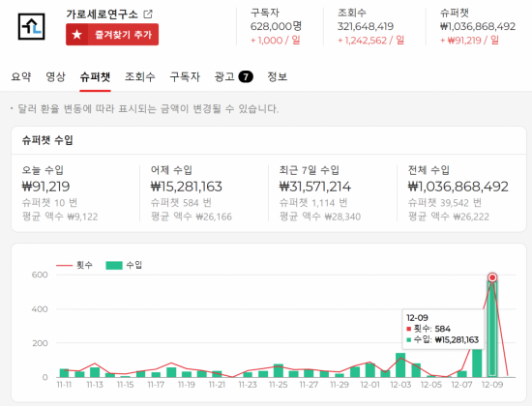
Task: Click the red data point on 12-09
Action: pos(492,277)
